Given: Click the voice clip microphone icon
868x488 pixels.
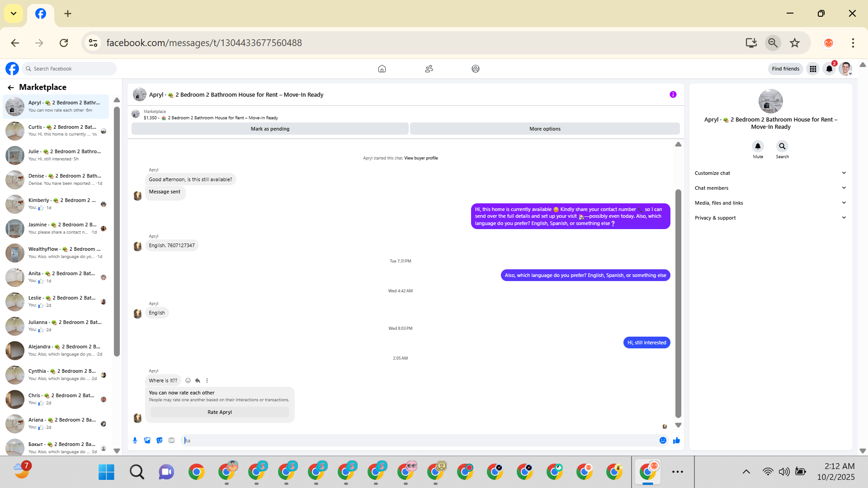Looking at the screenshot, I should pos(135,441).
